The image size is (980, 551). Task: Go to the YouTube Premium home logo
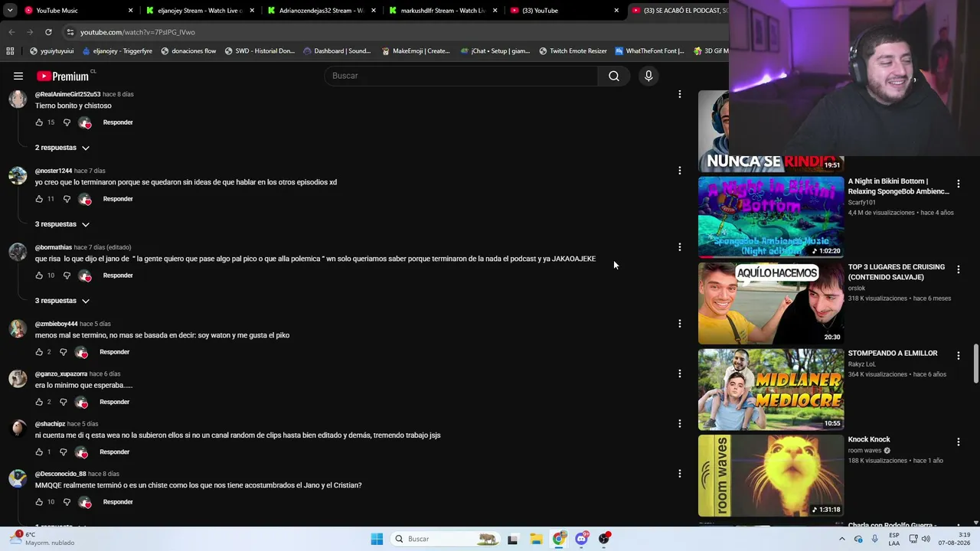coord(63,76)
